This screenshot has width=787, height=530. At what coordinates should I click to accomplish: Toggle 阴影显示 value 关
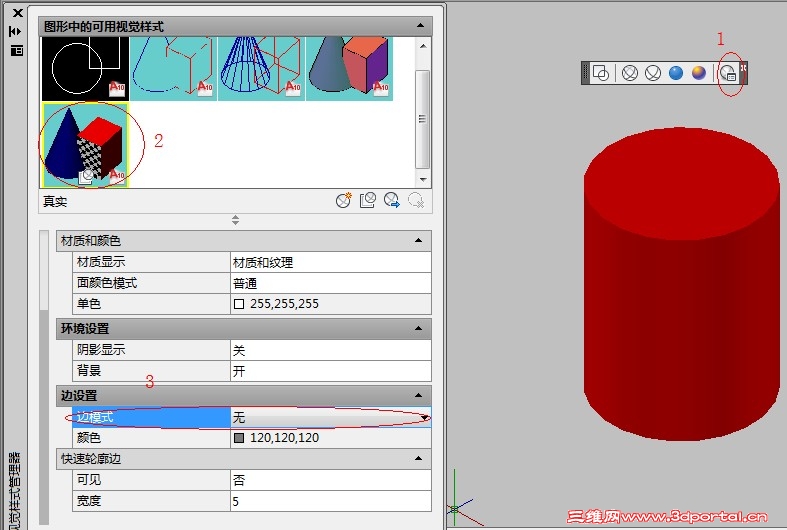coord(330,350)
